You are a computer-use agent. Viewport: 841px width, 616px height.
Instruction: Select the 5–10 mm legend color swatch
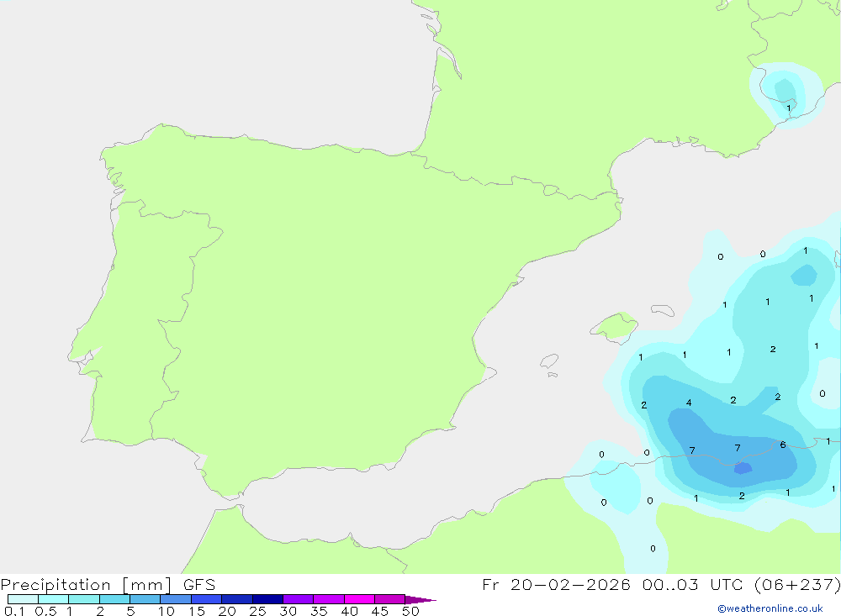point(145,599)
